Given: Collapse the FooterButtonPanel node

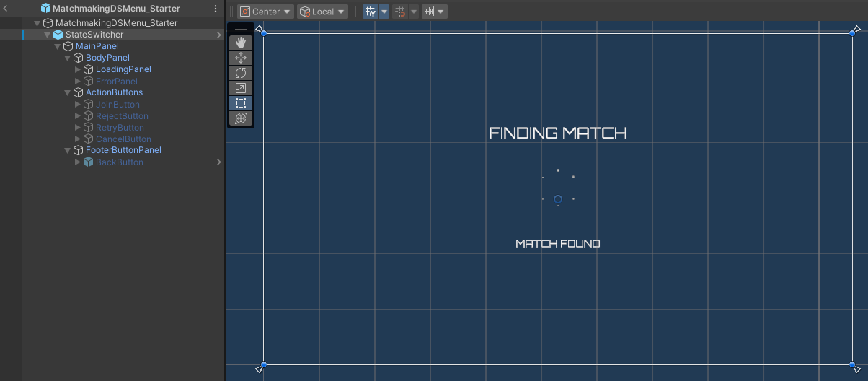Looking at the screenshot, I should click(68, 150).
